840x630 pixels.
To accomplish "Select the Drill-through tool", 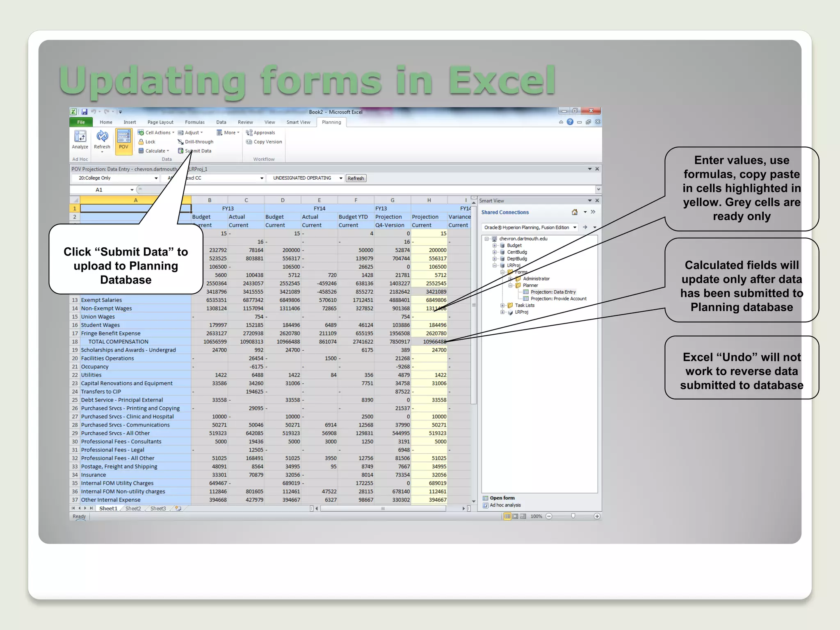I will [196, 142].
